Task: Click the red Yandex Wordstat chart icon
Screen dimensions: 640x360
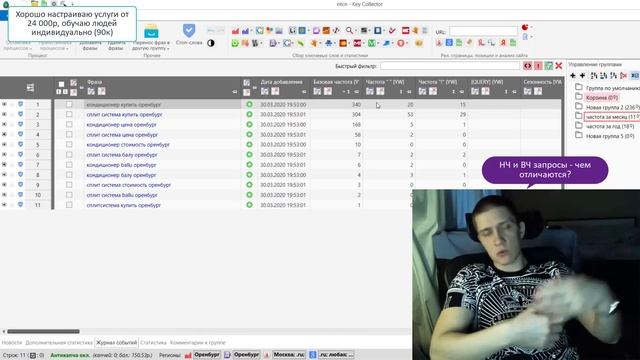Action: (x=235, y=31)
